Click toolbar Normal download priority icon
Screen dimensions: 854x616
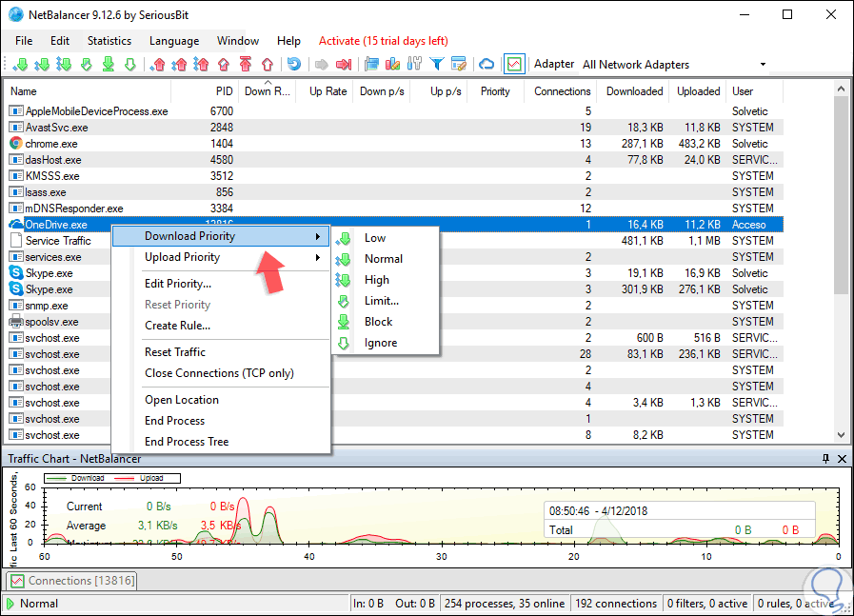pyautogui.click(x=42, y=65)
